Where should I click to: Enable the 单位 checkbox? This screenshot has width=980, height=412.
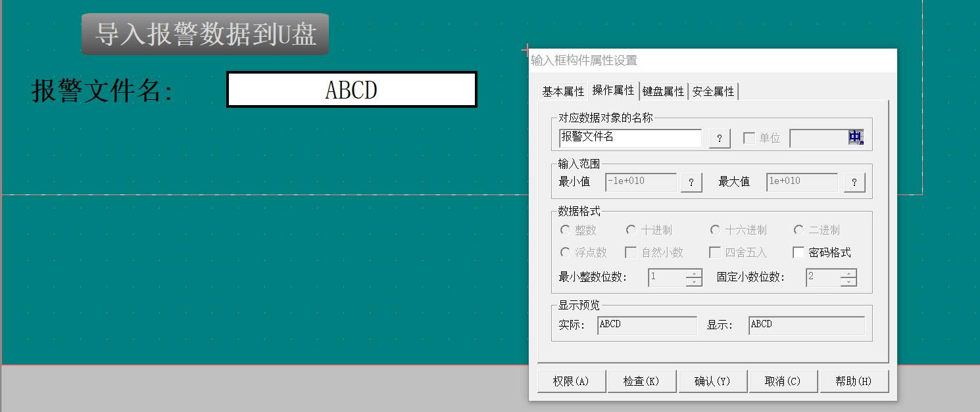tap(749, 139)
